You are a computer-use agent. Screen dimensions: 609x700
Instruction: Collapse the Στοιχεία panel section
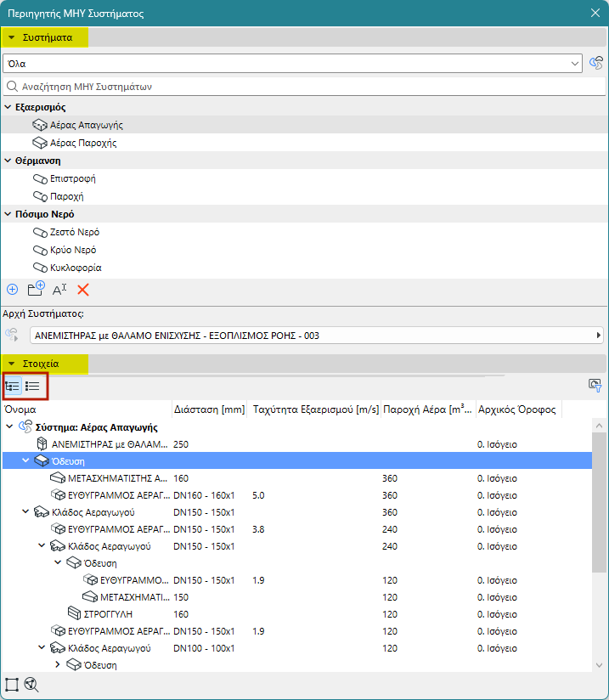[12, 364]
